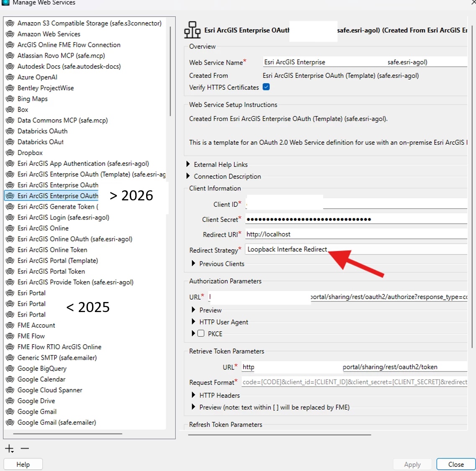Screen dimensions: 476x471
Task: Select FME Flow entry in list
Action: pyautogui.click(x=31, y=336)
